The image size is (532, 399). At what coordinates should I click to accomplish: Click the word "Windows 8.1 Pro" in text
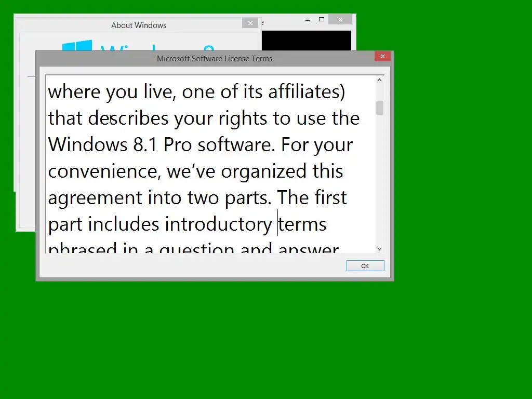(x=120, y=145)
